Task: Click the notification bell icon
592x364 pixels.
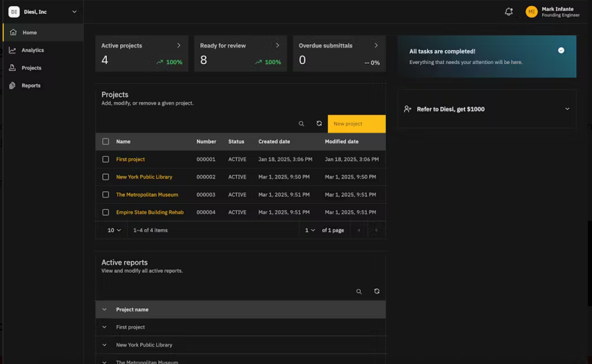Action: [508, 12]
